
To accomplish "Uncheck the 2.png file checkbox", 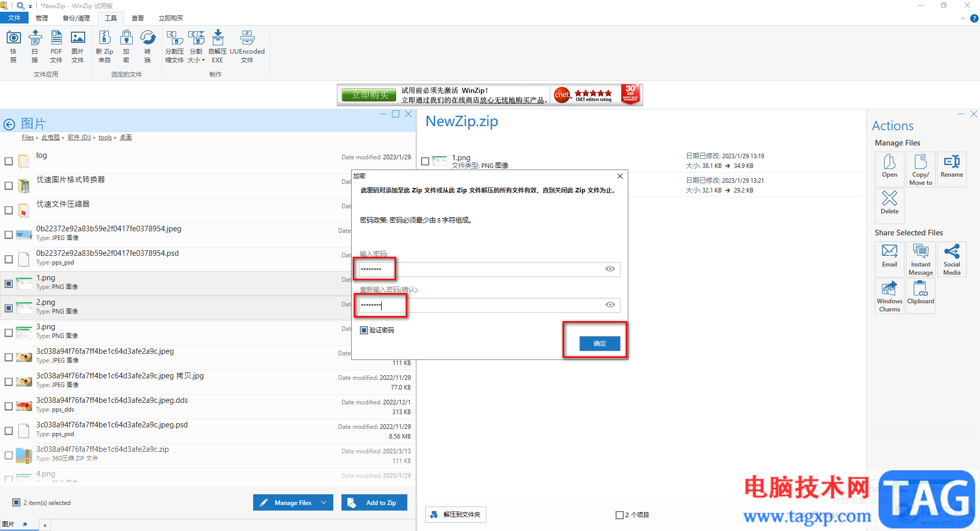I will [9, 308].
